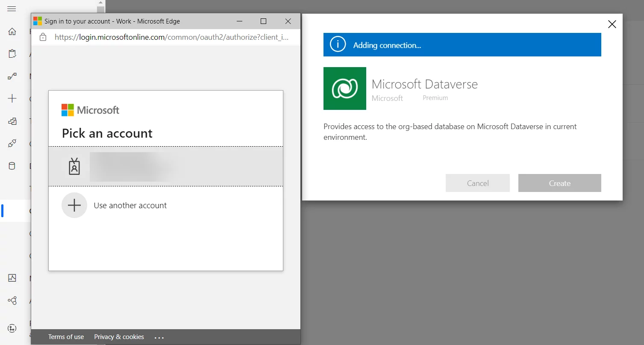Open the hamburger navigation menu
644x345 pixels.
tap(12, 9)
